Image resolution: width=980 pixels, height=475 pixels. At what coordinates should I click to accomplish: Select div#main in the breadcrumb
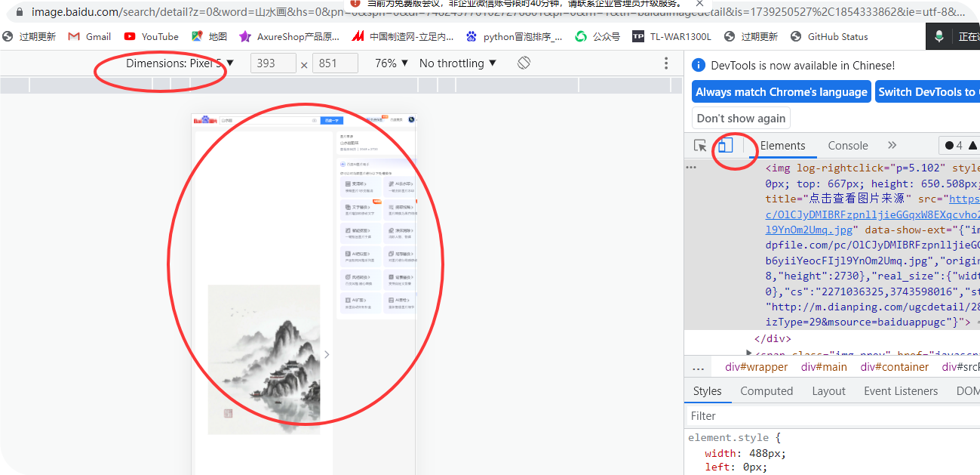824,367
